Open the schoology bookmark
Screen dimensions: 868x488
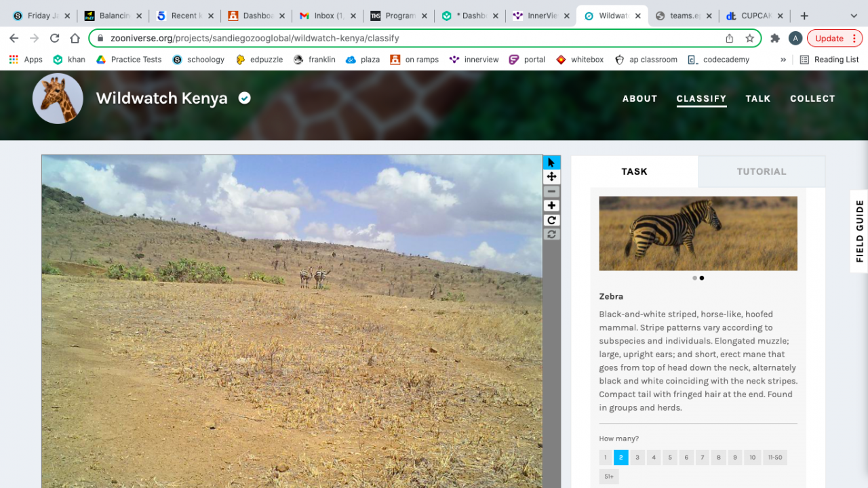point(199,60)
